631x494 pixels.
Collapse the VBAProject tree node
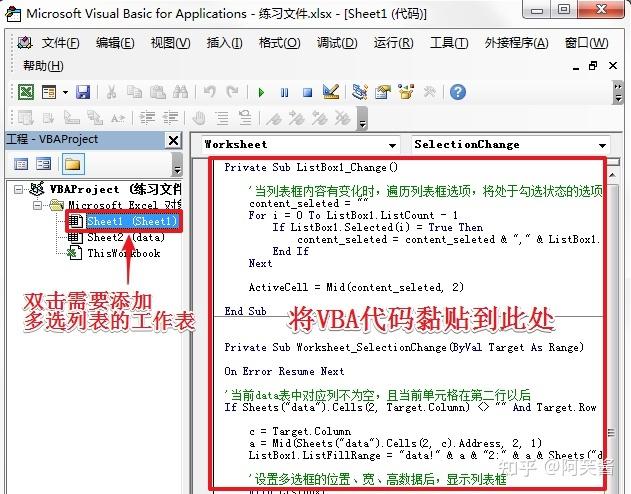tap(18, 189)
